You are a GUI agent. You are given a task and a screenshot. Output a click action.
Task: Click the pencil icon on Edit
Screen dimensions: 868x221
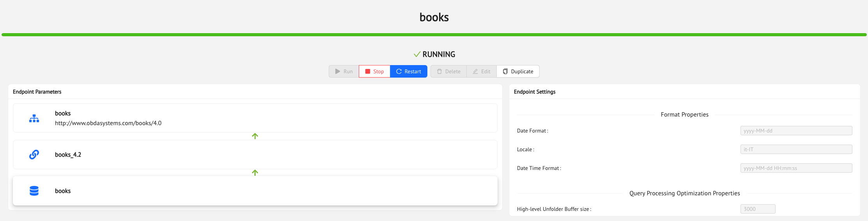click(475, 71)
